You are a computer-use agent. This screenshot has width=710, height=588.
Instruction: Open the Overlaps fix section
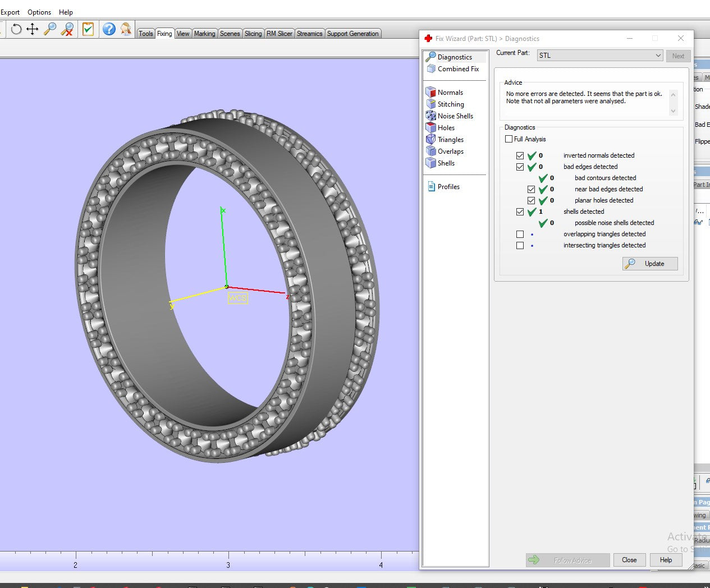(450, 151)
